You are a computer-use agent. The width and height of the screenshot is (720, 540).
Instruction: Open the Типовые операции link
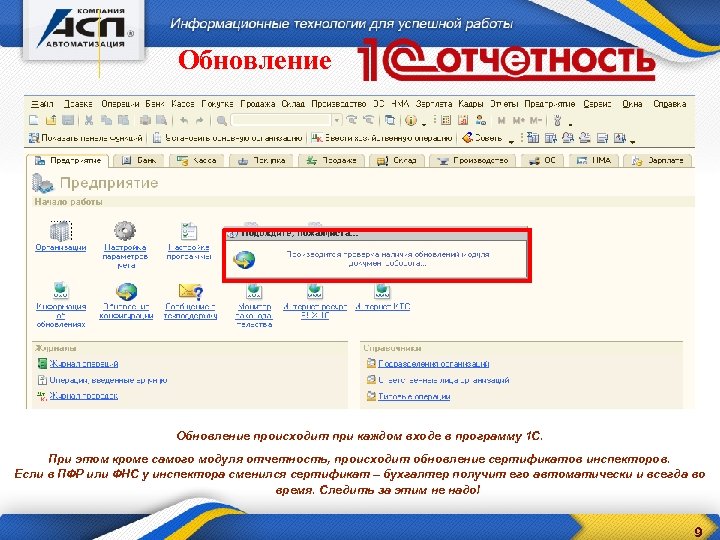pyautogui.click(x=414, y=397)
